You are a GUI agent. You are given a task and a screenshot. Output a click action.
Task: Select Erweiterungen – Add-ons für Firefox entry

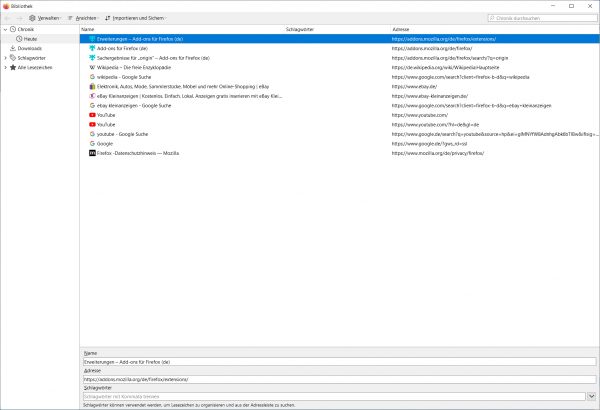coord(339,39)
